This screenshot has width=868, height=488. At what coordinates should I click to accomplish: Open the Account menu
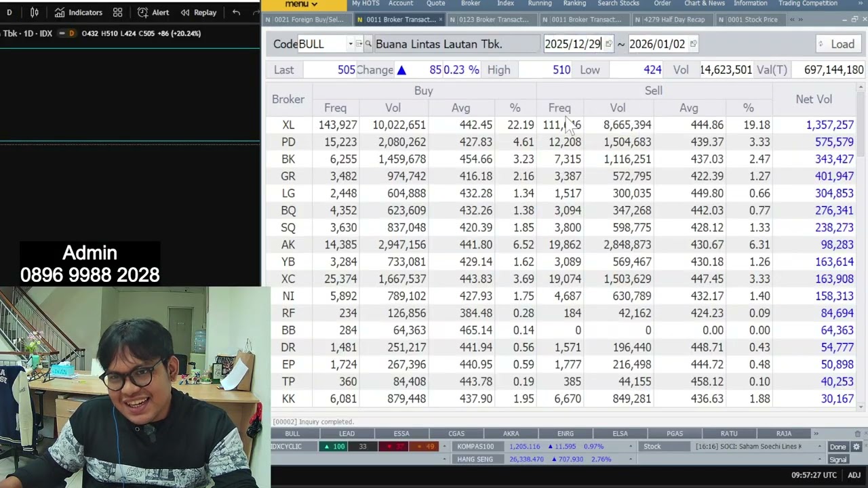(401, 3)
